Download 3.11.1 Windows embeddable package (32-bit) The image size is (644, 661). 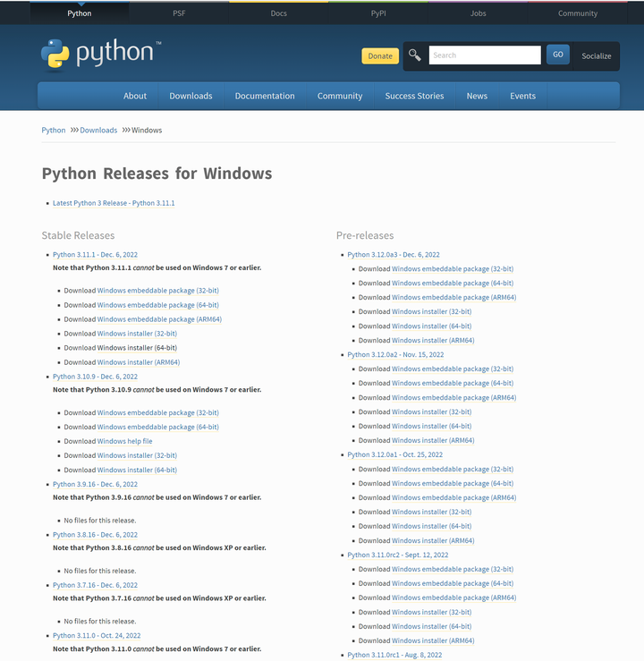(x=158, y=290)
